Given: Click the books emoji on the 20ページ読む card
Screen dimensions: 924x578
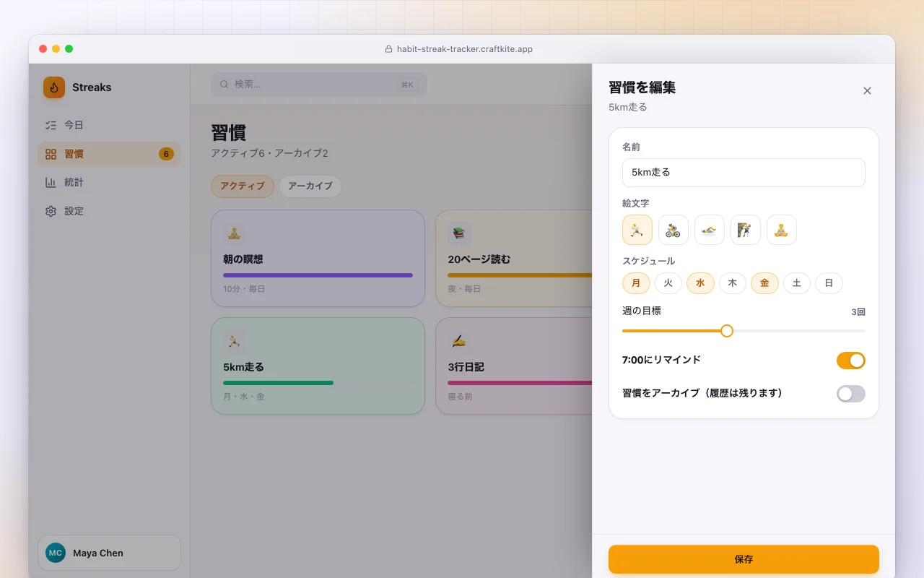Looking at the screenshot, I should point(458,233).
